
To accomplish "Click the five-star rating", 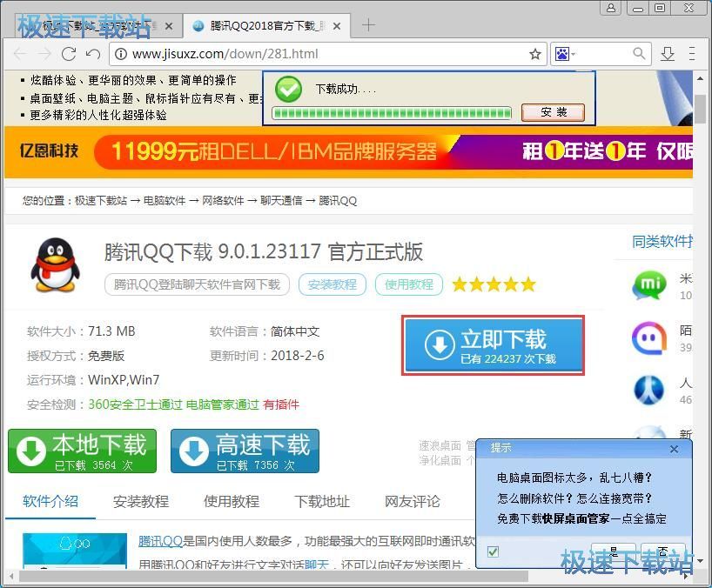I will pos(494,284).
